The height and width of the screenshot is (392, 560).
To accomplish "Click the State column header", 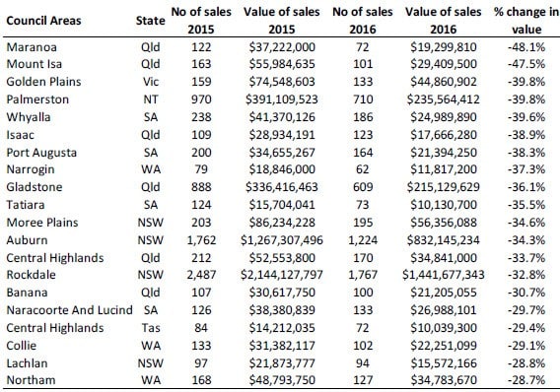I will pyautogui.click(x=151, y=21).
